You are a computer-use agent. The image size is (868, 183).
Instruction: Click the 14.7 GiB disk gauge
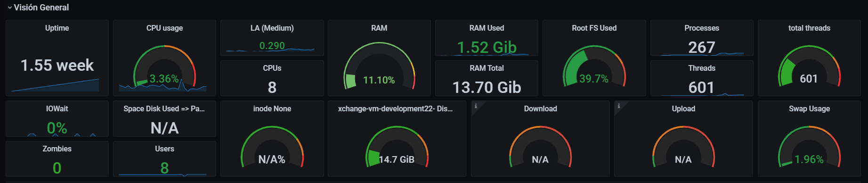pyautogui.click(x=397, y=147)
